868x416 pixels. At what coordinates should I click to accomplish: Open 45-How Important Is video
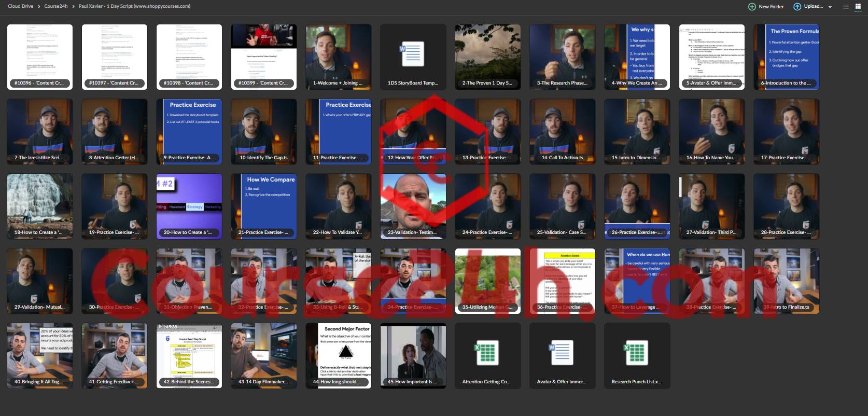point(413,356)
